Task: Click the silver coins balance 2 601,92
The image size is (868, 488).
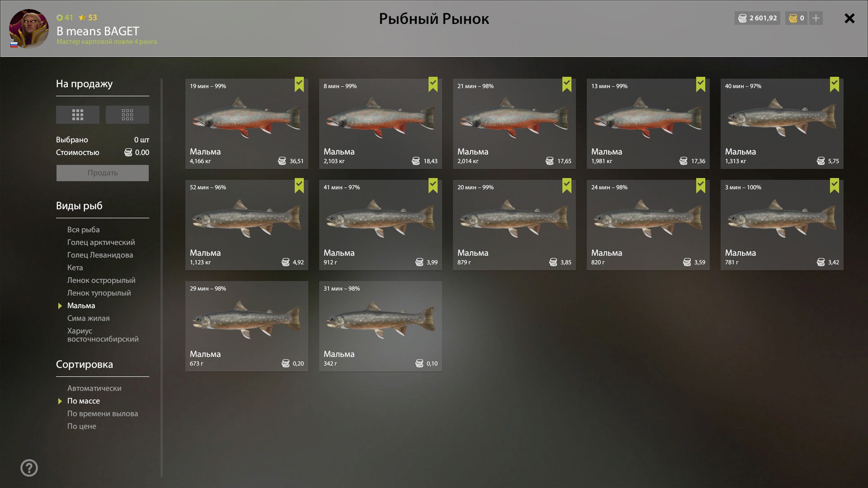Action: pos(758,18)
